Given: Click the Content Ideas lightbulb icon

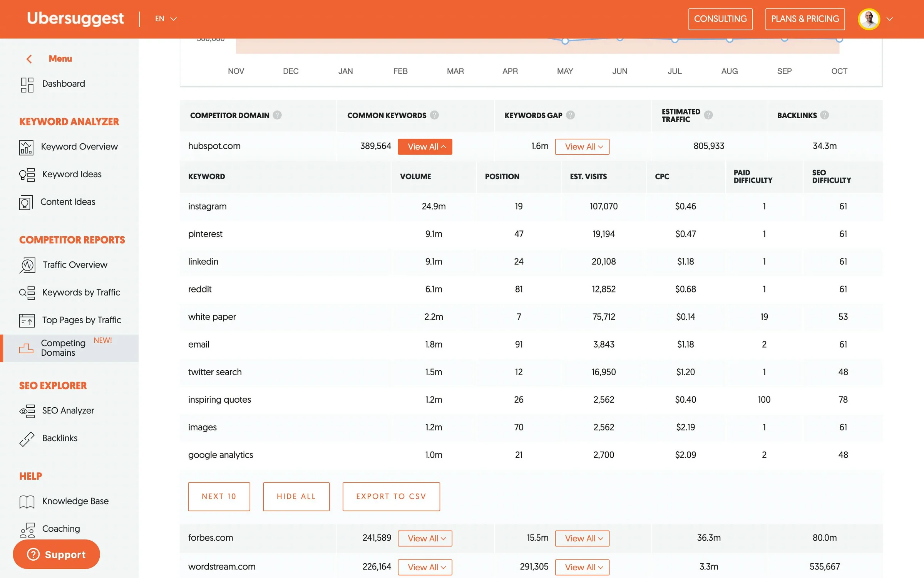Looking at the screenshot, I should (x=26, y=203).
